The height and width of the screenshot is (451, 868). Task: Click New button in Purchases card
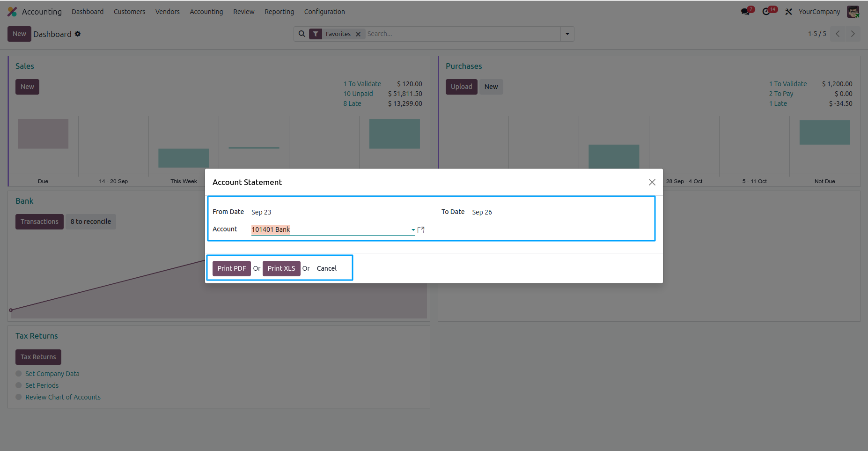(491, 87)
